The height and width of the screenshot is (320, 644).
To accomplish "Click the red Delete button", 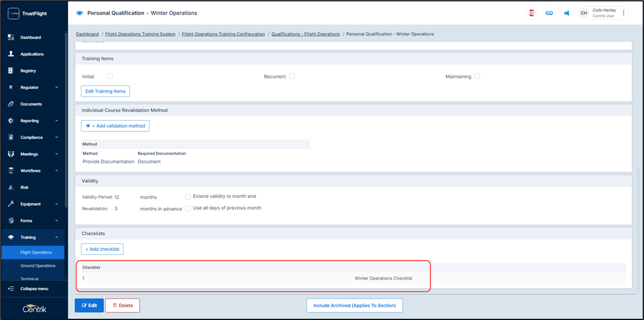I will [122, 305].
